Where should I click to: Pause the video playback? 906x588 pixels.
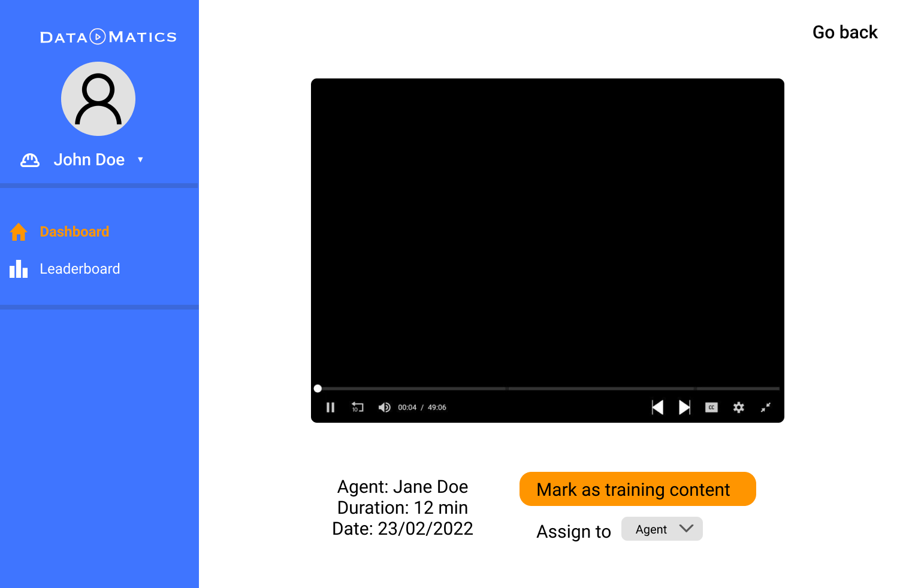(330, 407)
